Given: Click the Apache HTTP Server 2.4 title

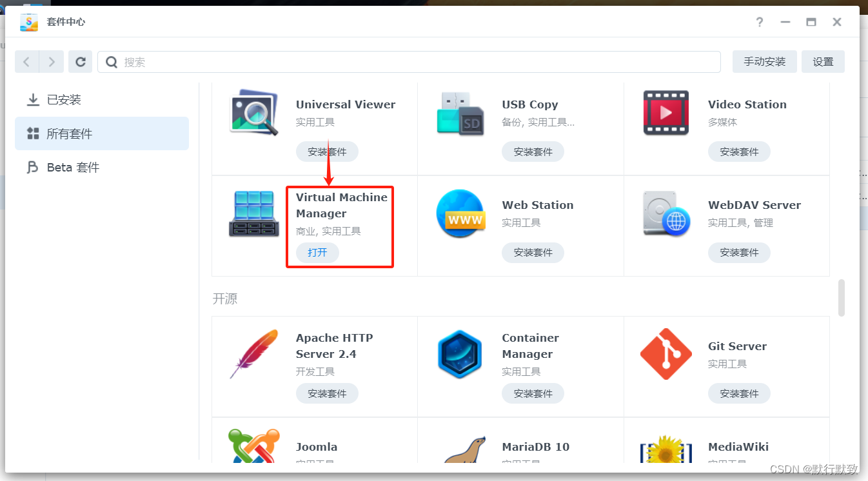Looking at the screenshot, I should click(x=335, y=346).
